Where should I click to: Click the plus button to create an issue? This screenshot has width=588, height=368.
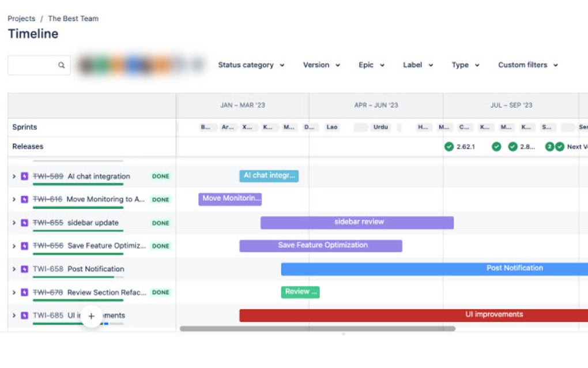pos(92,316)
